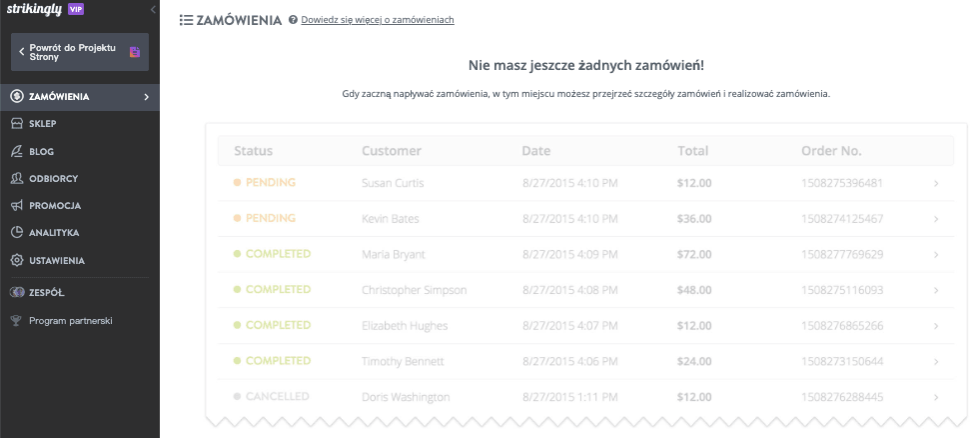Click the VIP badge beside logo
The height and width of the screenshot is (438, 980).
click(x=76, y=9)
